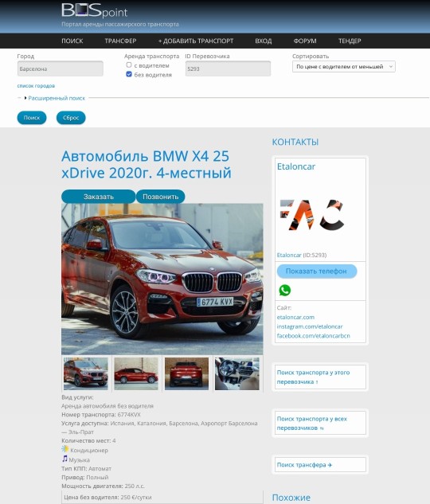Click the air conditioner sun icon
This screenshot has height=504, width=430.
(x=65, y=449)
